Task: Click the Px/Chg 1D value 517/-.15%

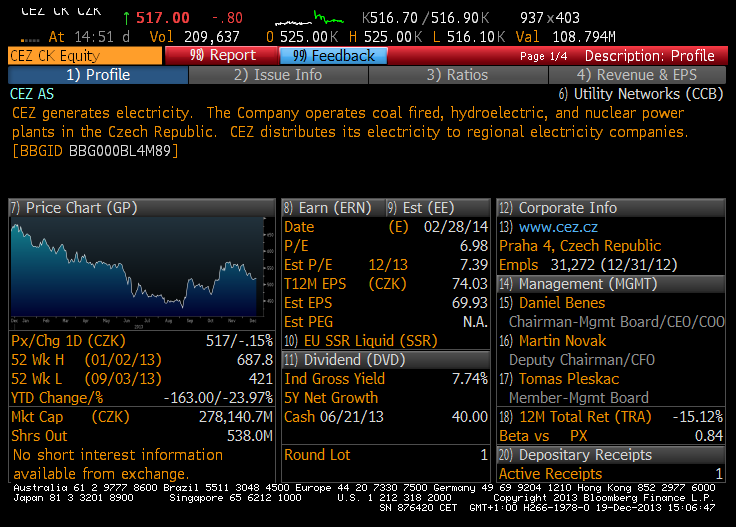Action: click(239, 341)
